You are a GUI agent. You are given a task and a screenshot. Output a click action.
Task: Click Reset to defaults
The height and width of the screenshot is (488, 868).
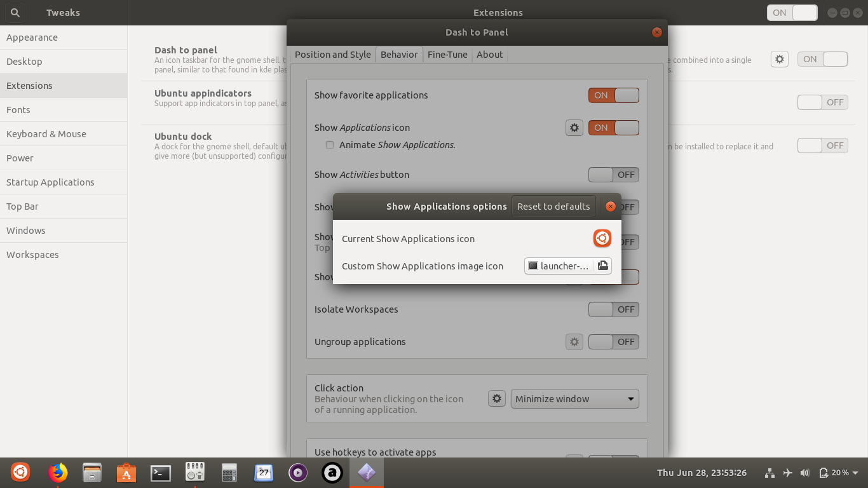[553, 206]
